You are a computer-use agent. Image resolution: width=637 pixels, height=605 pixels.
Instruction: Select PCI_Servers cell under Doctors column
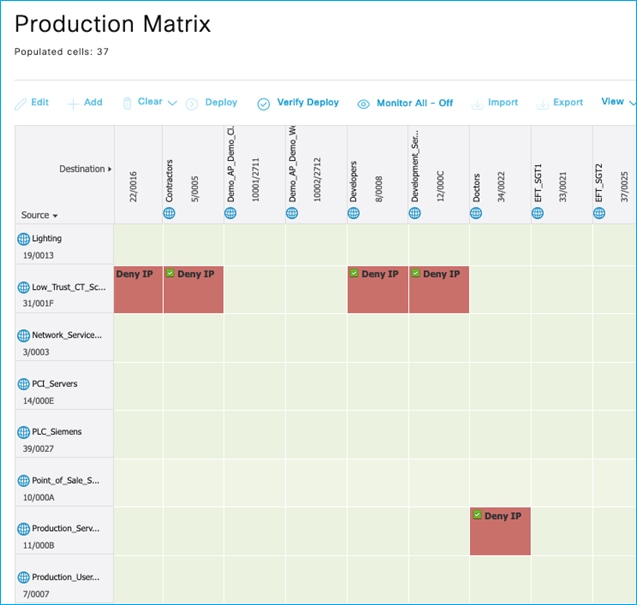tap(500, 386)
